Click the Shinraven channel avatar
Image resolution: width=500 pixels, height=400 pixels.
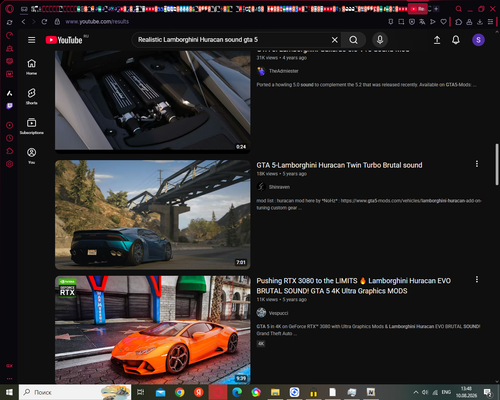[261, 187]
